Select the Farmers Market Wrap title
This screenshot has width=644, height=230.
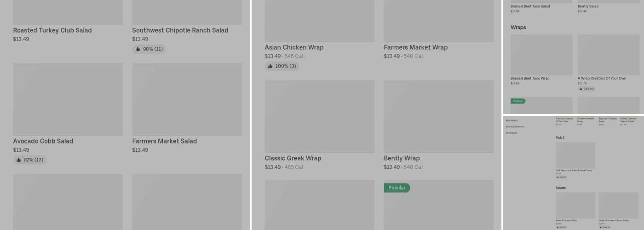point(415,47)
